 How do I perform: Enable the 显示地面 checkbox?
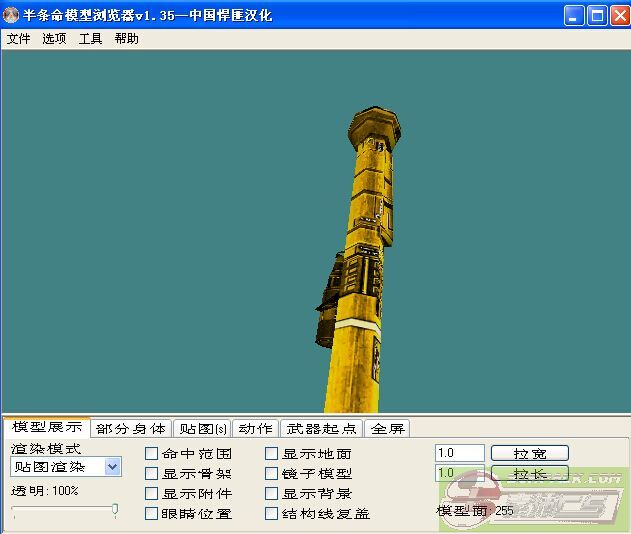(x=272, y=454)
